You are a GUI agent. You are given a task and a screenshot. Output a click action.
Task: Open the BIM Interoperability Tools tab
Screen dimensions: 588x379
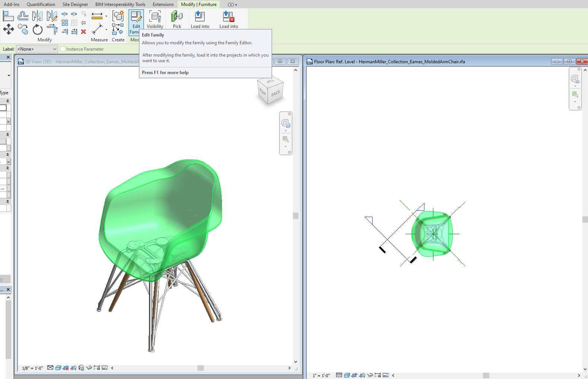pyautogui.click(x=120, y=4)
